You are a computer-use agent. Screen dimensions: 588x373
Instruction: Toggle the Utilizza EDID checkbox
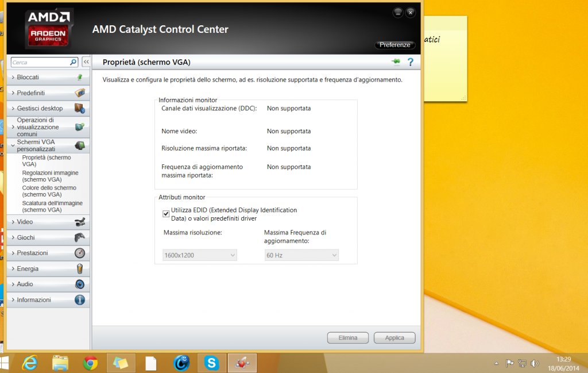coord(166,214)
